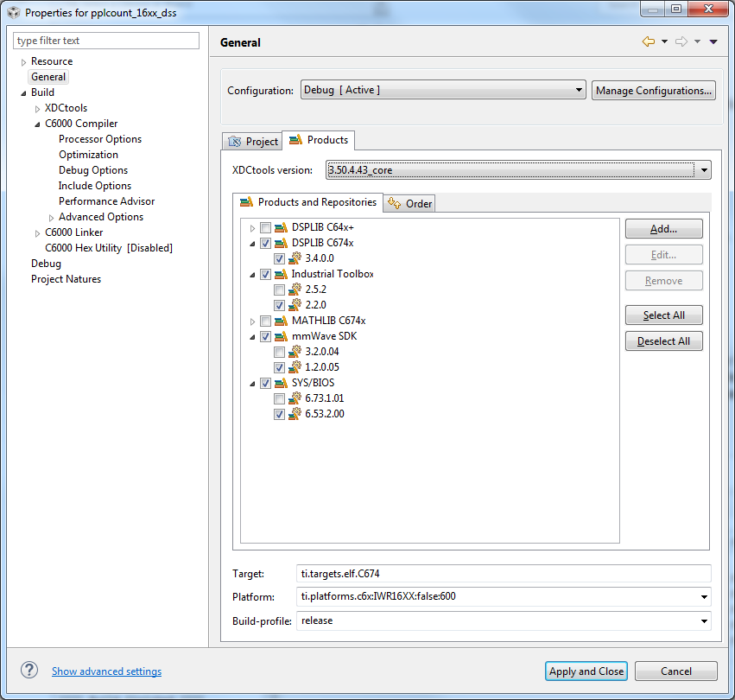The width and height of the screenshot is (735, 700).
Task: Click Apply and Close
Action: click(586, 671)
